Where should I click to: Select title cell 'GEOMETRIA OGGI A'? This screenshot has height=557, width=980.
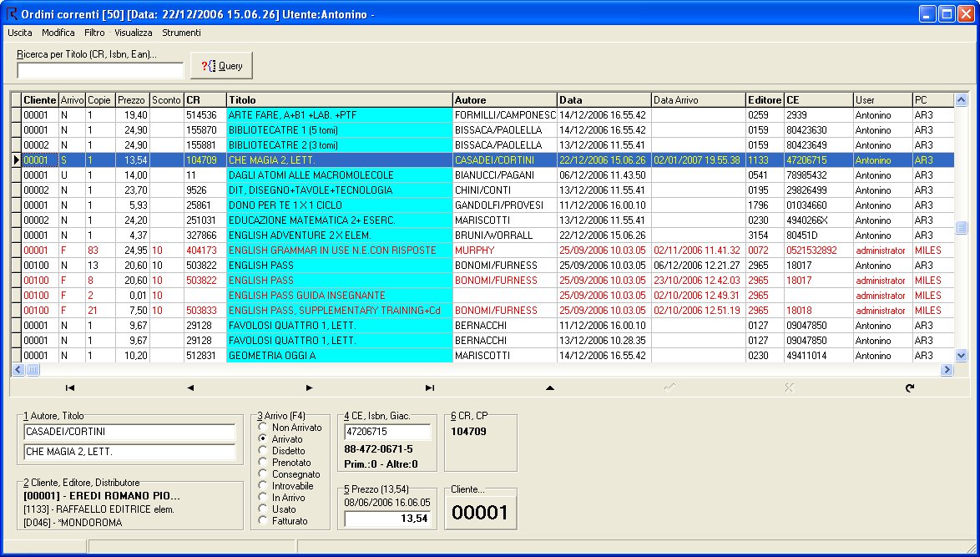(x=340, y=355)
